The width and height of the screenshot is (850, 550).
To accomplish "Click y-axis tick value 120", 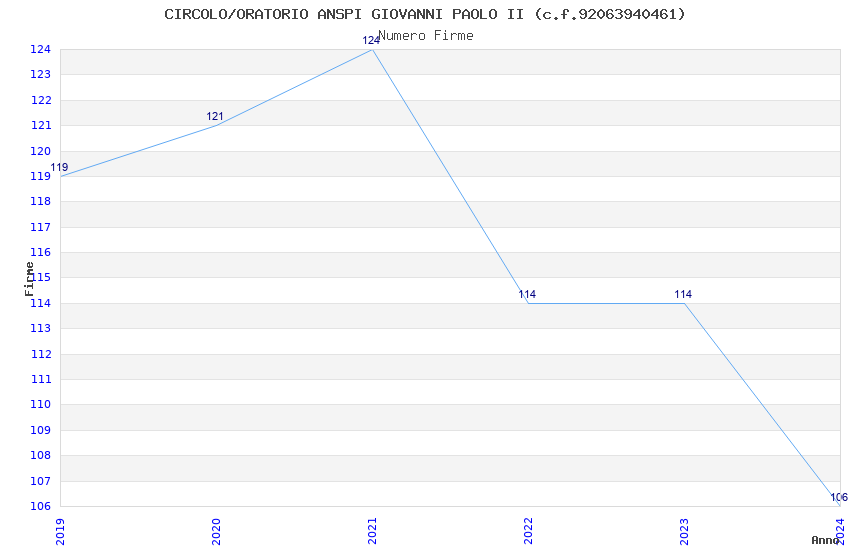I will pyautogui.click(x=41, y=151).
